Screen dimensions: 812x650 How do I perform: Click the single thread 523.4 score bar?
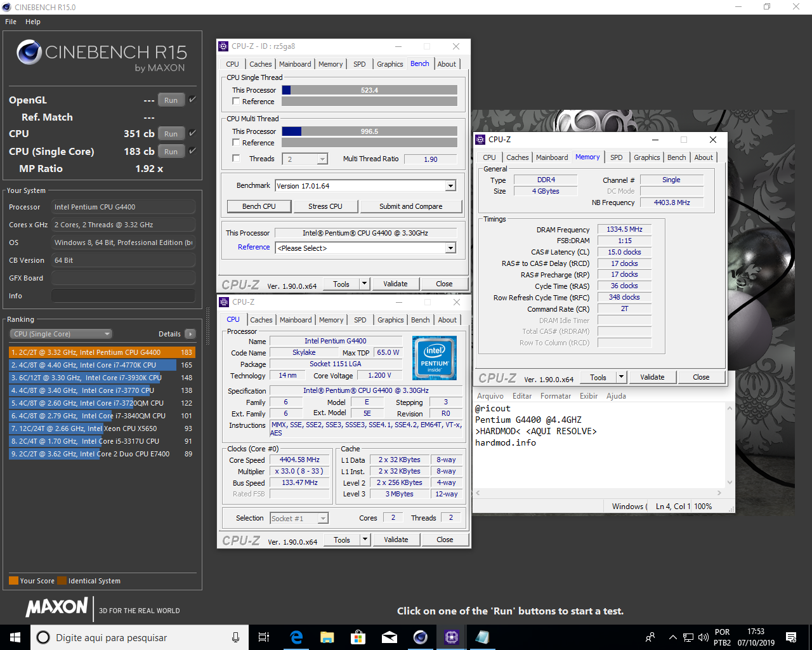coord(369,90)
